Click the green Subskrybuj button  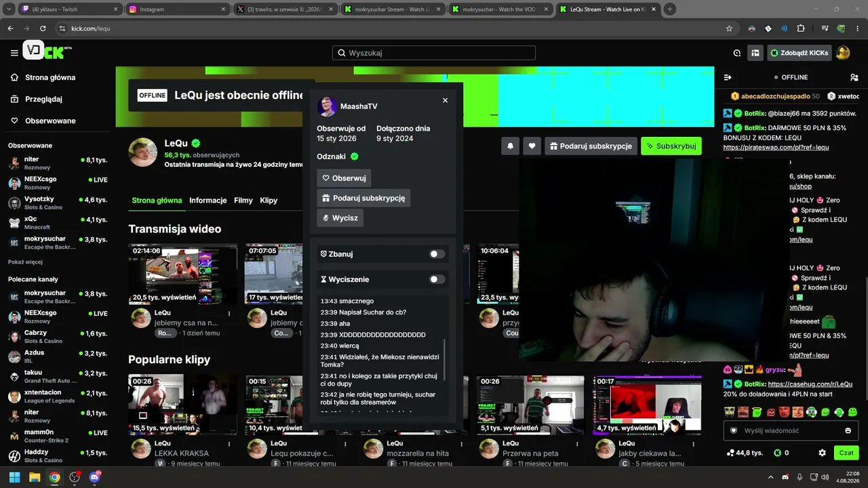(x=671, y=146)
